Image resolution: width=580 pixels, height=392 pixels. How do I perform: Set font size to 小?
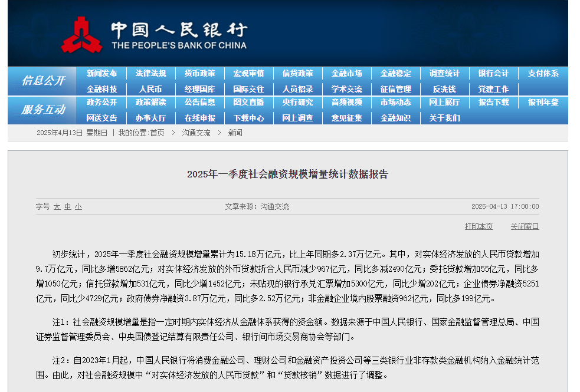[x=78, y=207]
